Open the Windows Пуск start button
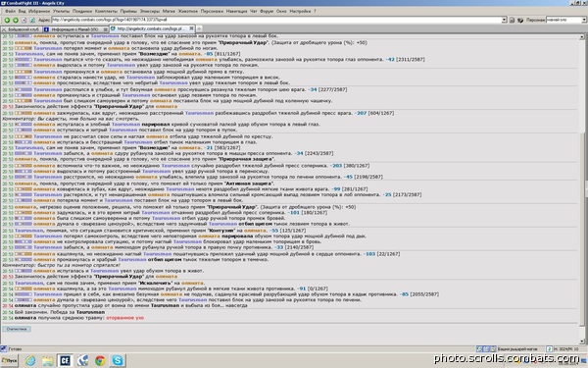This screenshot has height=368, width=588. [9, 361]
